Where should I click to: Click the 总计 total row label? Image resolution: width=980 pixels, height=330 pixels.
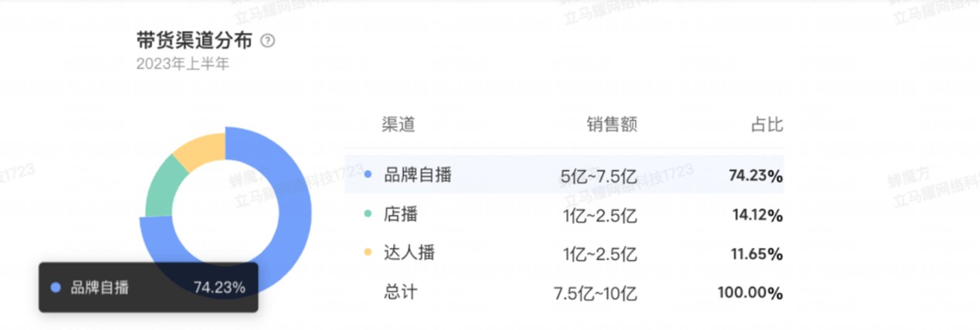click(401, 292)
